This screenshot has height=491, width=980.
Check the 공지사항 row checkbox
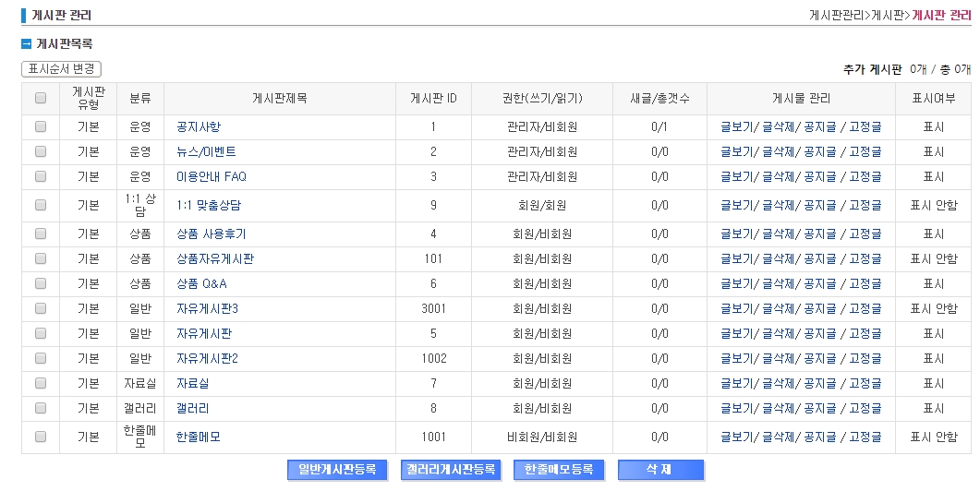41,127
